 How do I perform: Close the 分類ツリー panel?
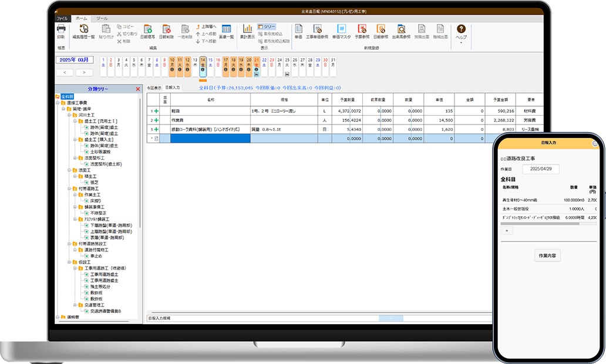[x=138, y=89]
